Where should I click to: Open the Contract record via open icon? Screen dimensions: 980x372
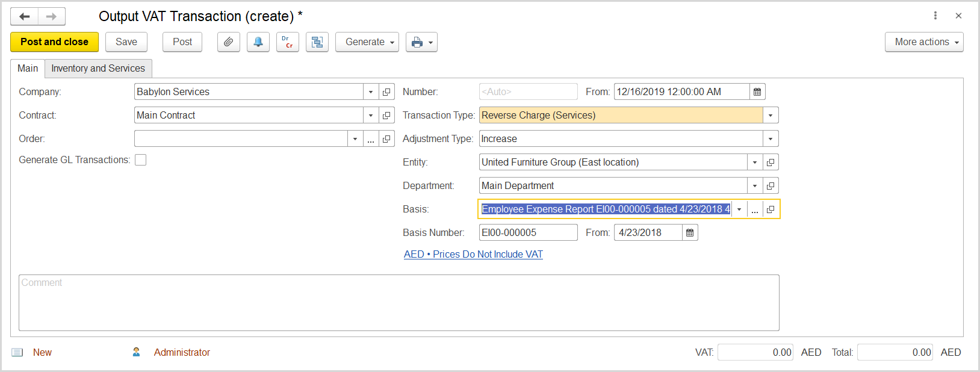(386, 116)
